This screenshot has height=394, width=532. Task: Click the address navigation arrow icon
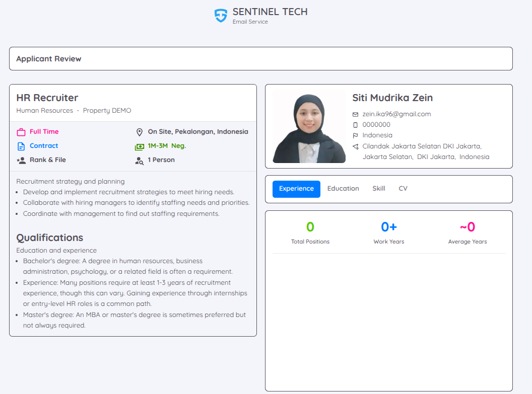355,146
